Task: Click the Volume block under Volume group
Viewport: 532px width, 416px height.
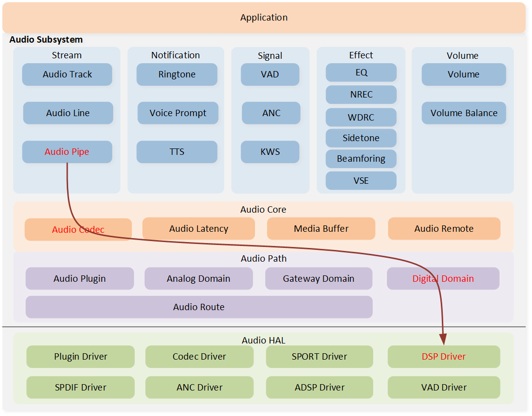Action: coord(464,74)
